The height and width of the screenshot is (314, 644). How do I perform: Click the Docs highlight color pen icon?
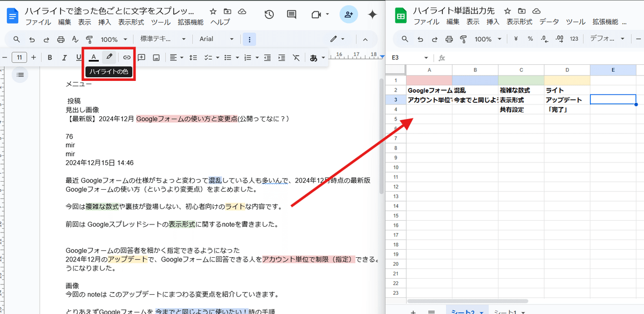(109, 57)
